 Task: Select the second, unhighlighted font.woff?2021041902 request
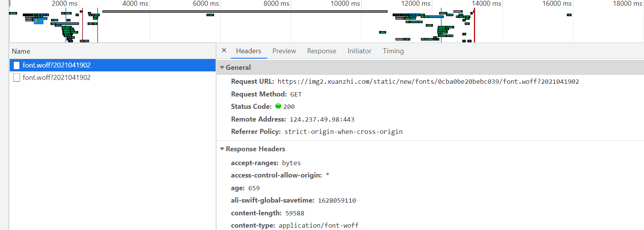[112, 78]
